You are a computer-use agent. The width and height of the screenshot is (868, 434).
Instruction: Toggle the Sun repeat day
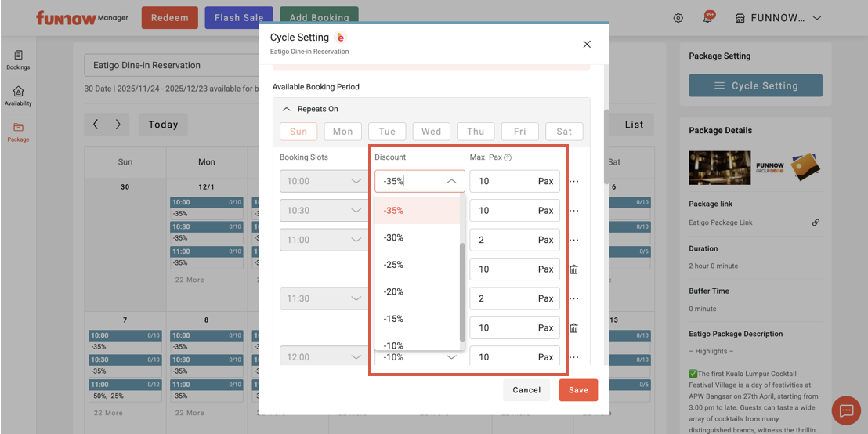point(298,132)
